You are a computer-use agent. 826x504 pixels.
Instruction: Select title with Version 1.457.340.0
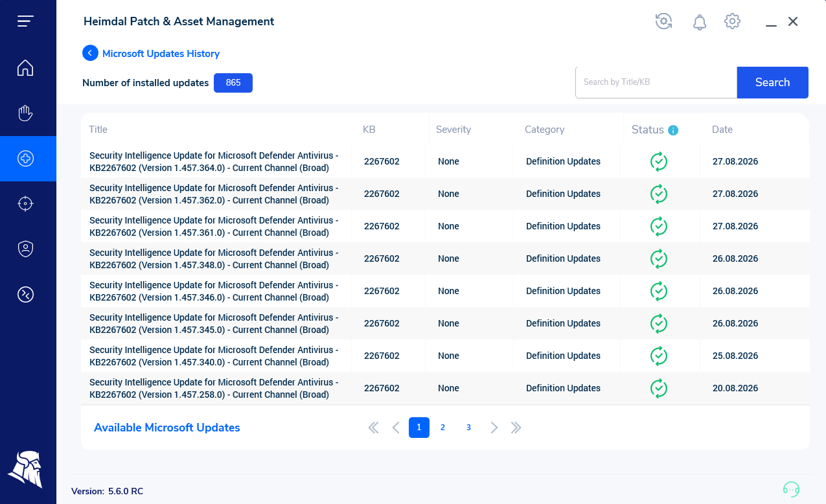214,356
